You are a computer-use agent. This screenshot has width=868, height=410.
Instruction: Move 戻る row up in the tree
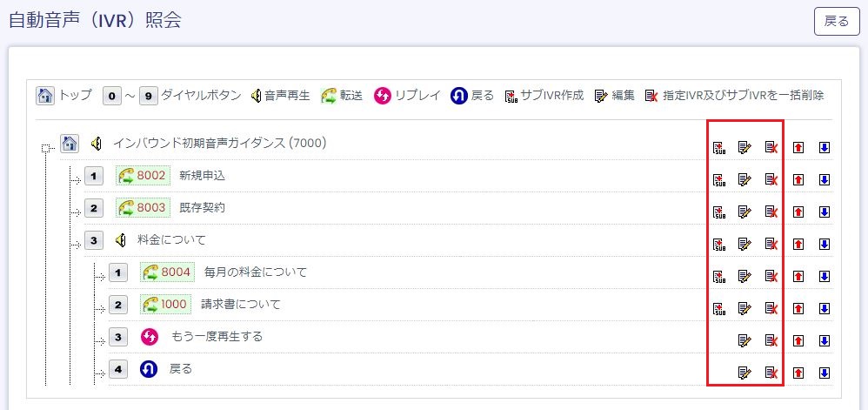[798, 373]
